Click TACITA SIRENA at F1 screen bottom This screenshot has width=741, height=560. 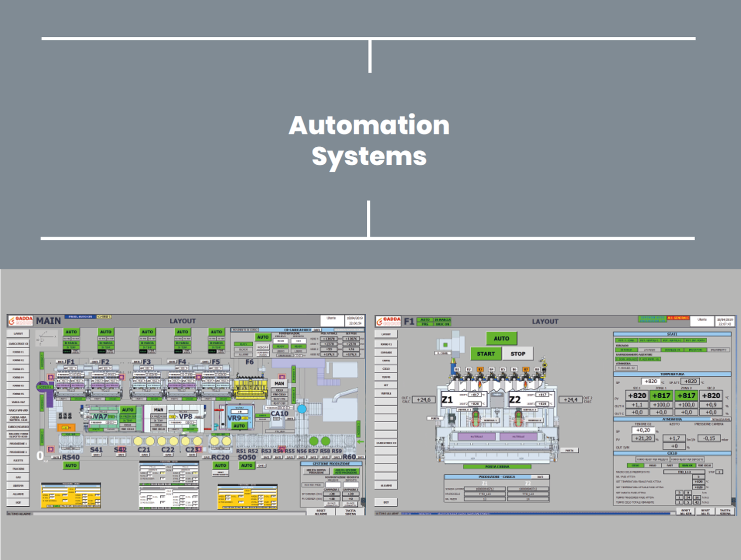pos(725,512)
